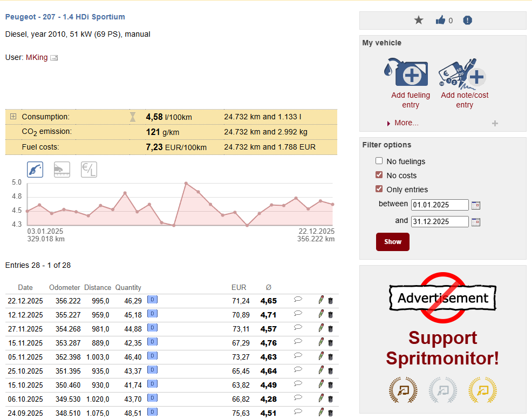Click the EUR column header

click(x=239, y=288)
